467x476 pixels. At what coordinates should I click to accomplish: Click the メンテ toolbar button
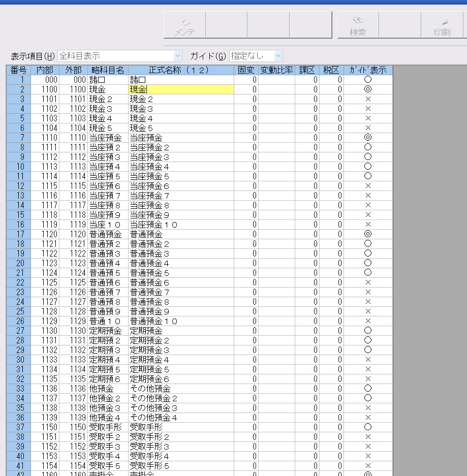point(184,25)
